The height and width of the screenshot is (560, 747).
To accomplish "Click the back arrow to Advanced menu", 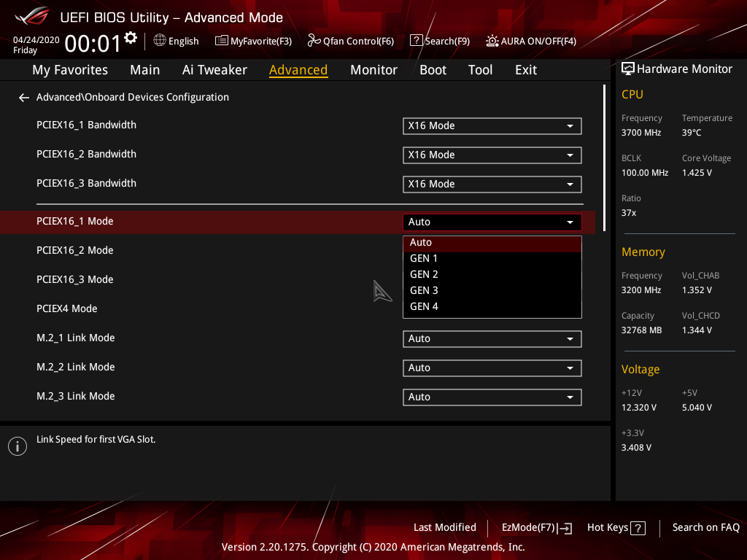I will [x=24, y=98].
